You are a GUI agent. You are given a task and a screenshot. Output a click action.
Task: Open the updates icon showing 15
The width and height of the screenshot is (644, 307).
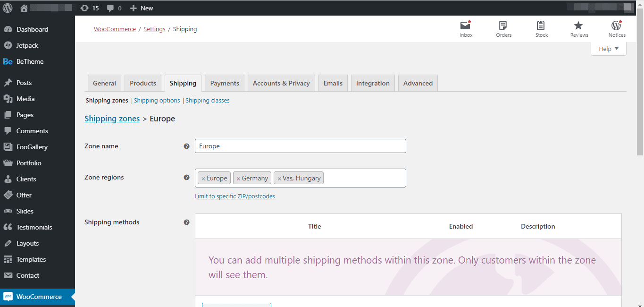[84, 8]
